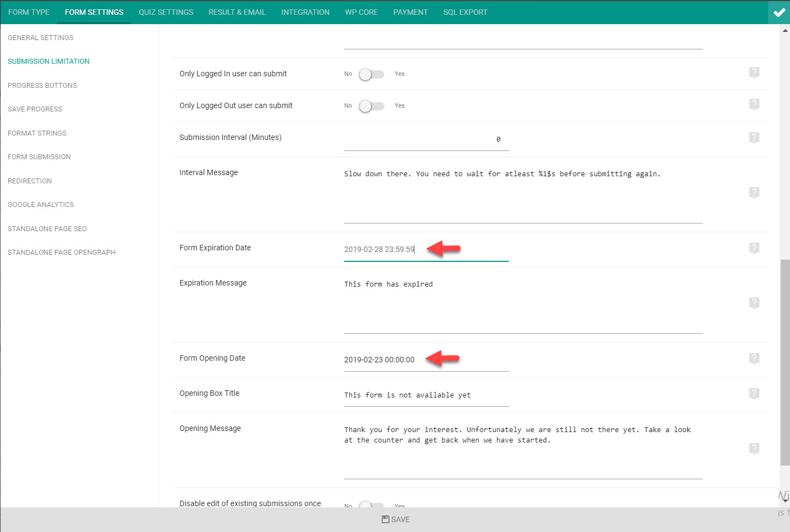Click the checkmark icon in top-right corner
This screenshot has width=790, height=532.
(x=779, y=12)
